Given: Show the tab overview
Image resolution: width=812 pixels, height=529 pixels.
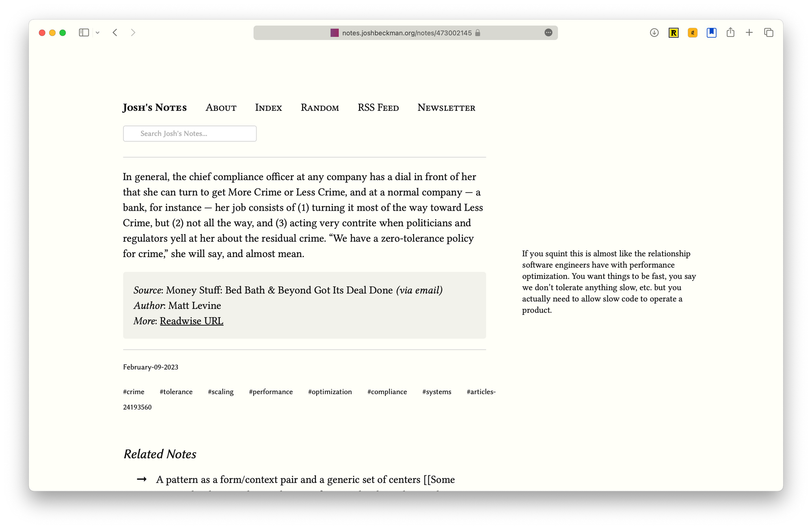Looking at the screenshot, I should click(769, 32).
